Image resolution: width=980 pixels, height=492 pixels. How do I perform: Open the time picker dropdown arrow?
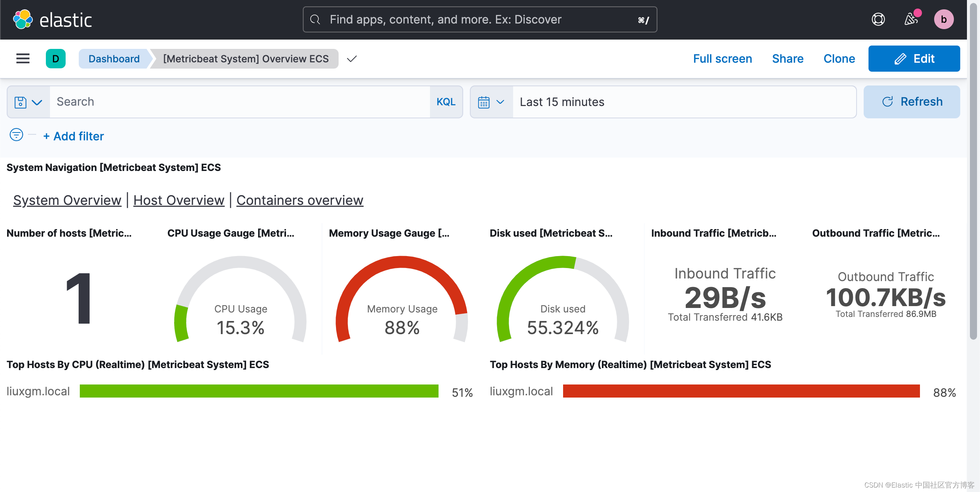tap(501, 102)
